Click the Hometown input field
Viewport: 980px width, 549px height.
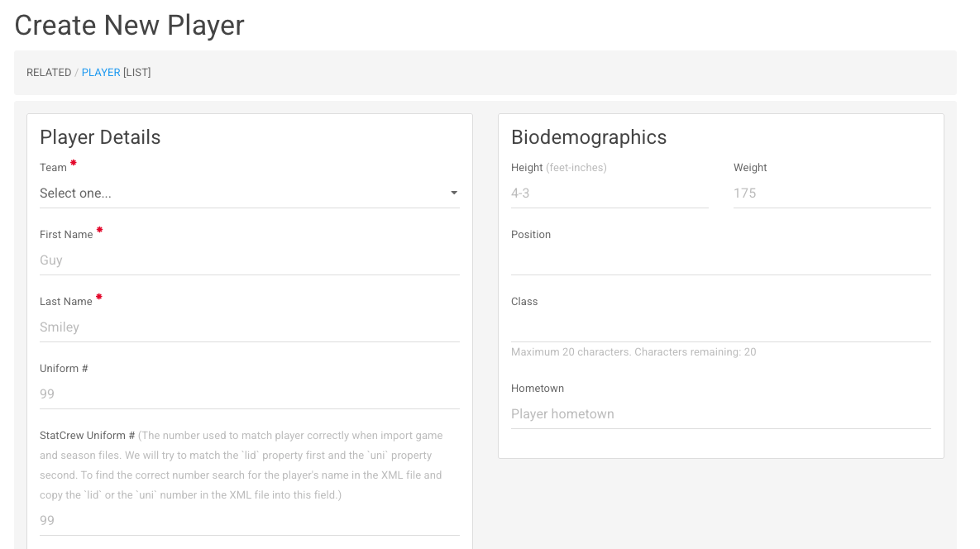(x=720, y=414)
